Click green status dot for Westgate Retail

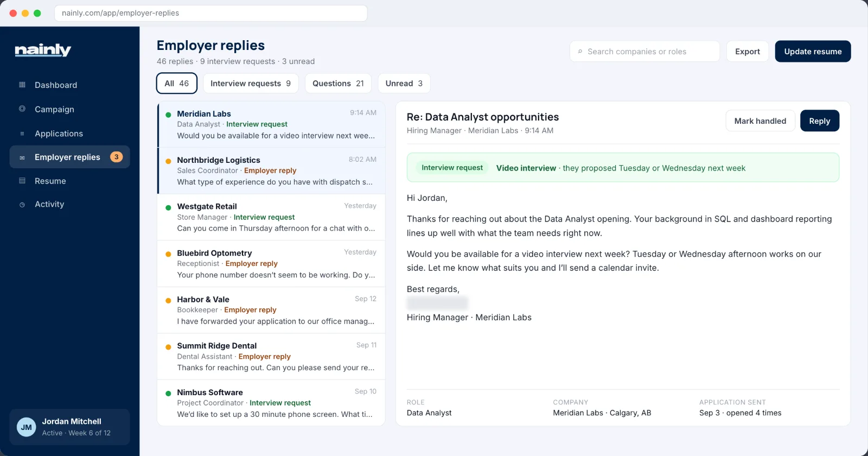pyautogui.click(x=168, y=207)
